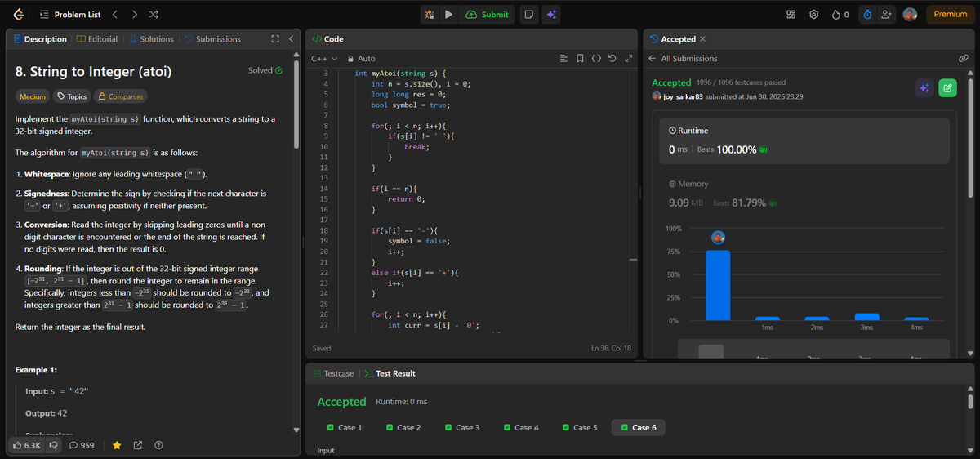Go back to All Submissions

click(683, 59)
